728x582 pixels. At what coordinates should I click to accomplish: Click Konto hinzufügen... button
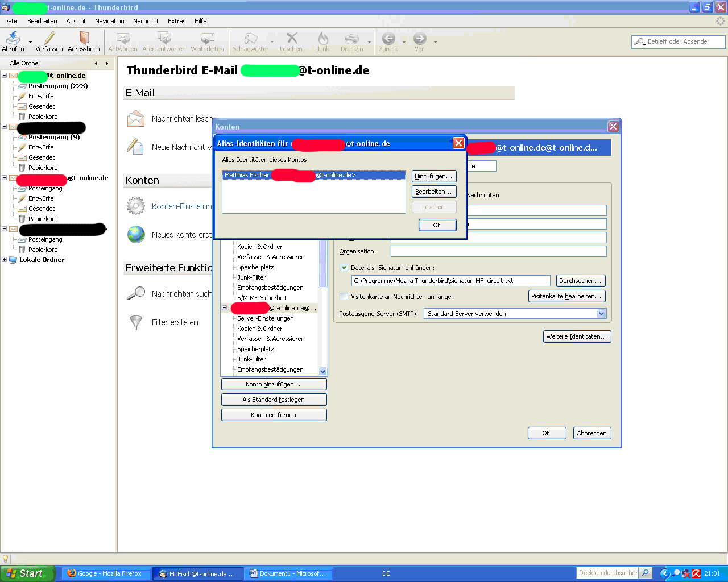coord(274,384)
